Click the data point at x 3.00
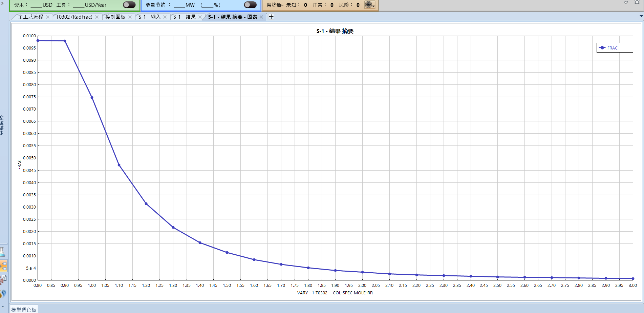 pos(633,279)
